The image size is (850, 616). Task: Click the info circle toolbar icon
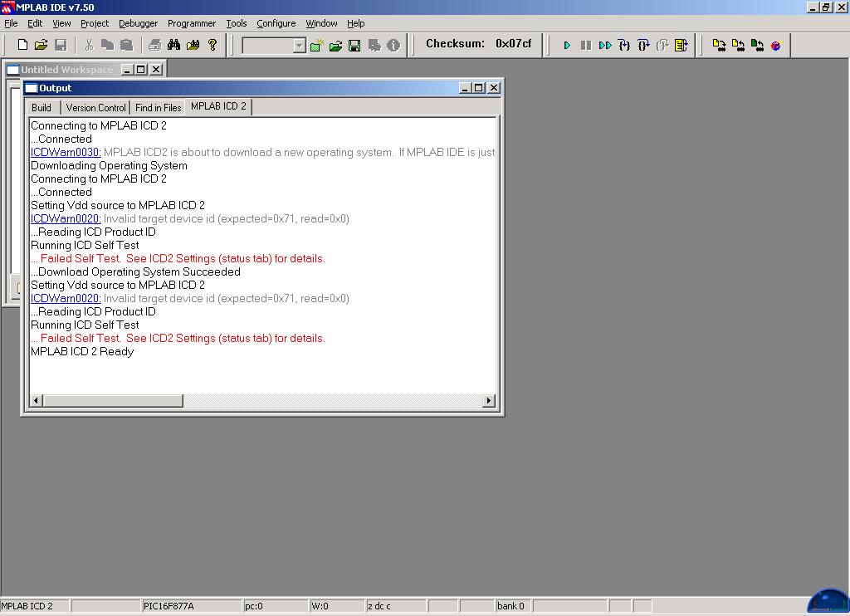click(393, 46)
